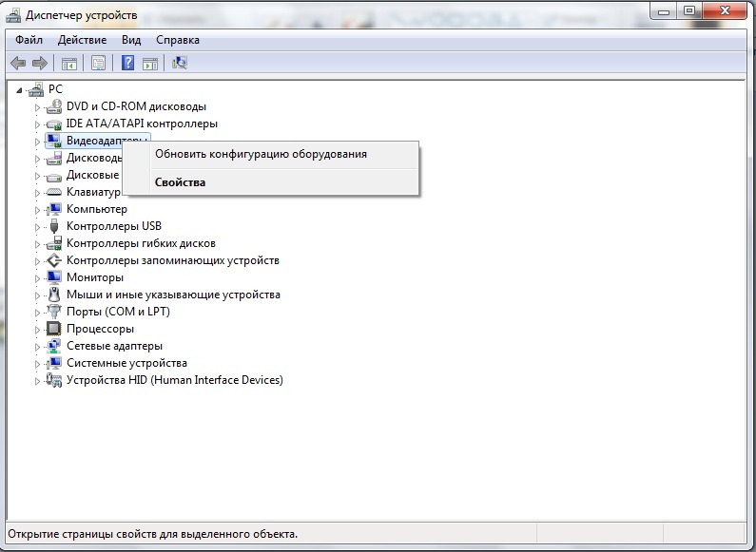Click the Системные устройства icon
The image size is (756, 552).
pyautogui.click(x=54, y=363)
